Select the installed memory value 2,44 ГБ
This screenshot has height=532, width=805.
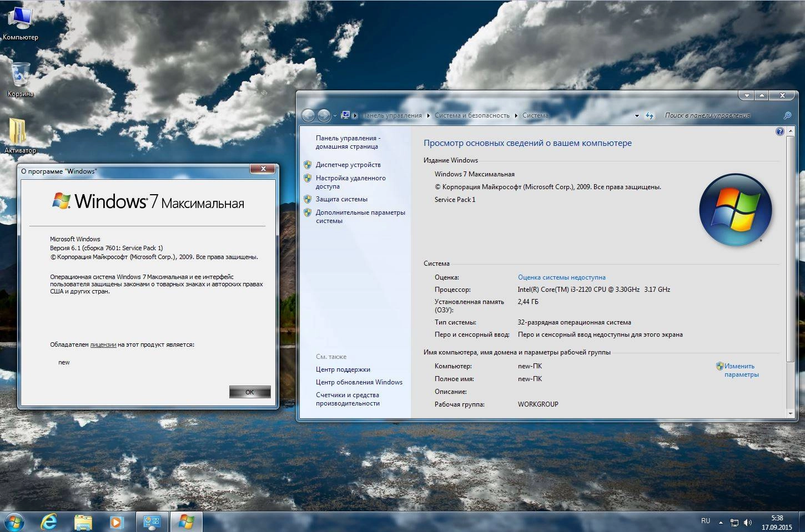pyautogui.click(x=527, y=302)
